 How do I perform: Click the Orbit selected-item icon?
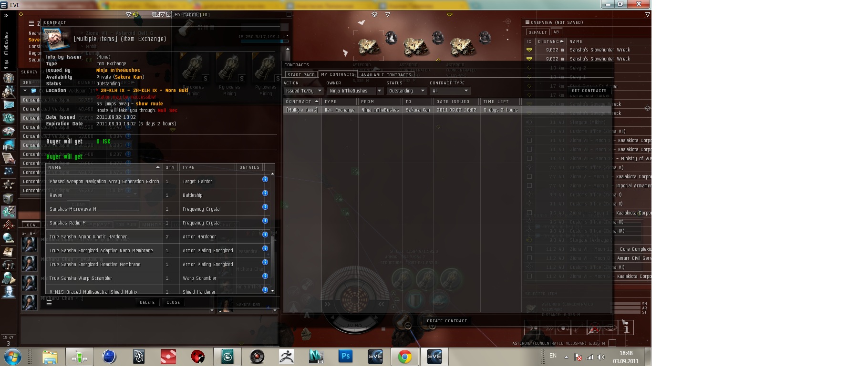[563, 328]
